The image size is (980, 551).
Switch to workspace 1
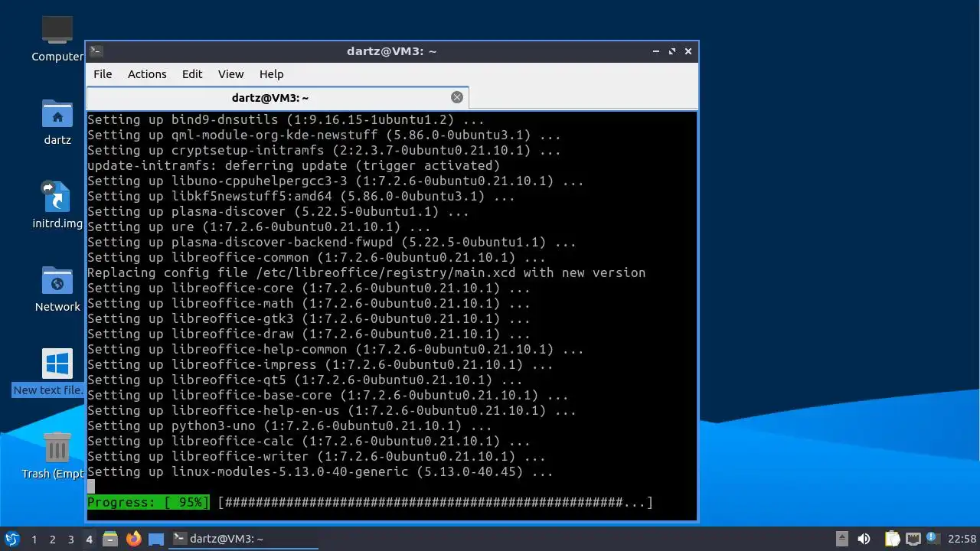click(34, 540)
